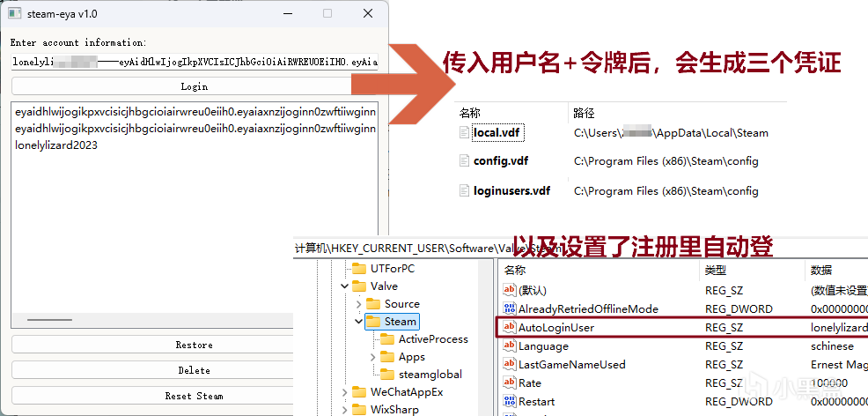Select the lonelylizard2023 line in output list
Viewport: 868px width, 416px height.
(56, 145)
